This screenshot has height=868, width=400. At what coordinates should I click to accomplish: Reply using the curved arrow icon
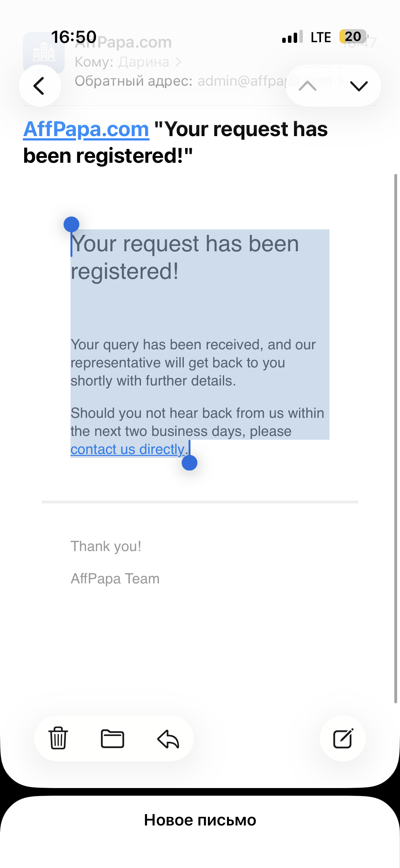tap(168, 738)
